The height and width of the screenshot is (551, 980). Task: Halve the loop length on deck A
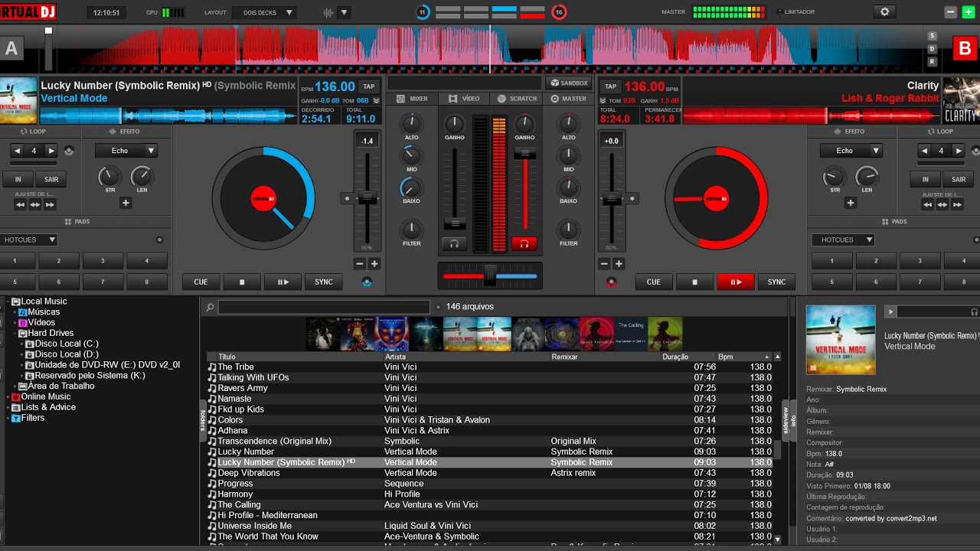click(x=17, y=151)
